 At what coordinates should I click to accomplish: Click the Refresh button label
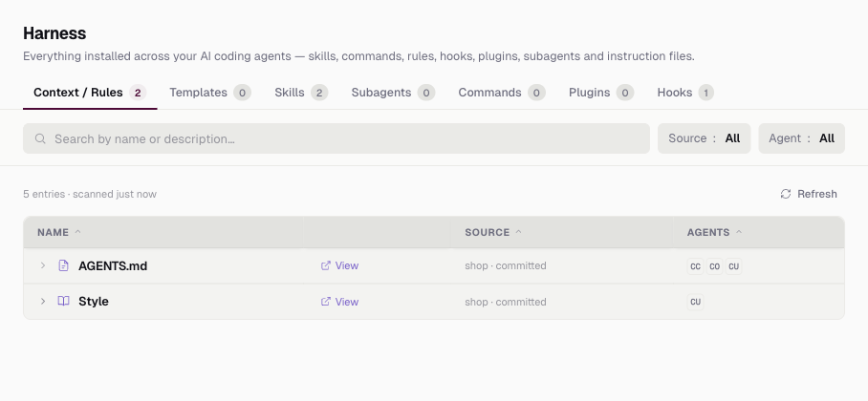pos(817,194)
